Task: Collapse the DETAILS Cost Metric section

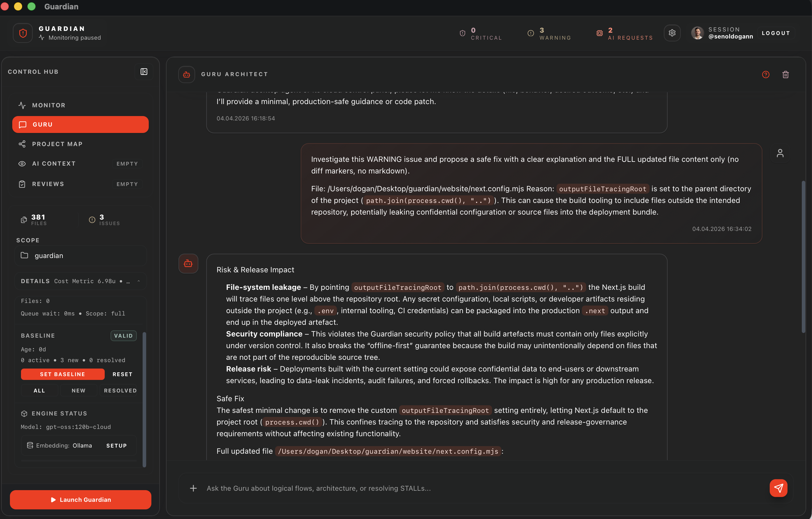Action: tap(139, 281)
